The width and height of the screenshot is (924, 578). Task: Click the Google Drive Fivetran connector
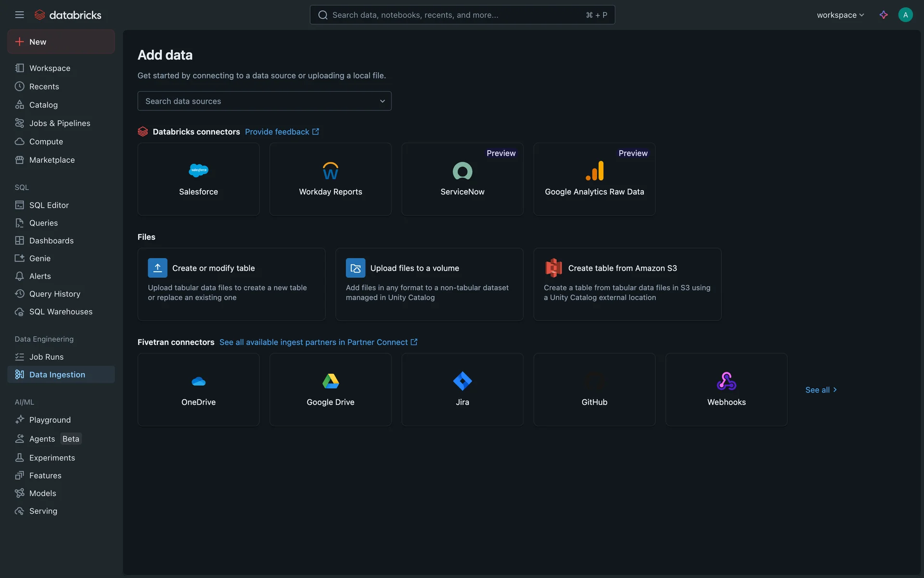coord(330,389)
